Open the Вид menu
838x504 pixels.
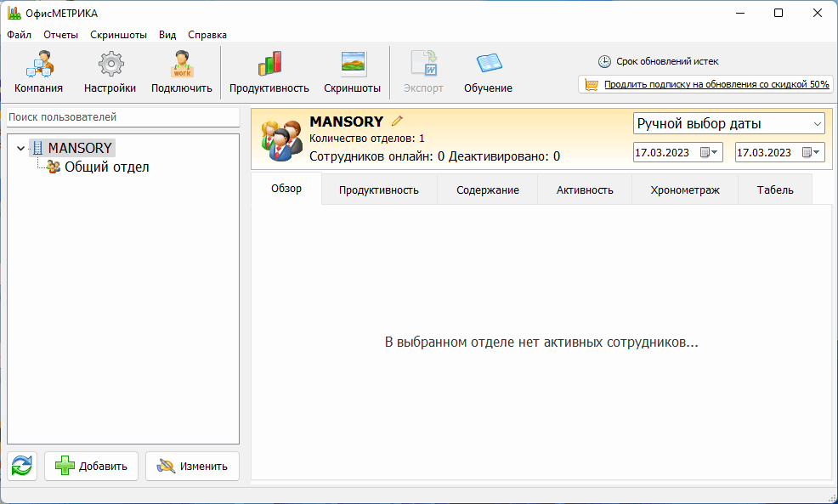[167, 35]
